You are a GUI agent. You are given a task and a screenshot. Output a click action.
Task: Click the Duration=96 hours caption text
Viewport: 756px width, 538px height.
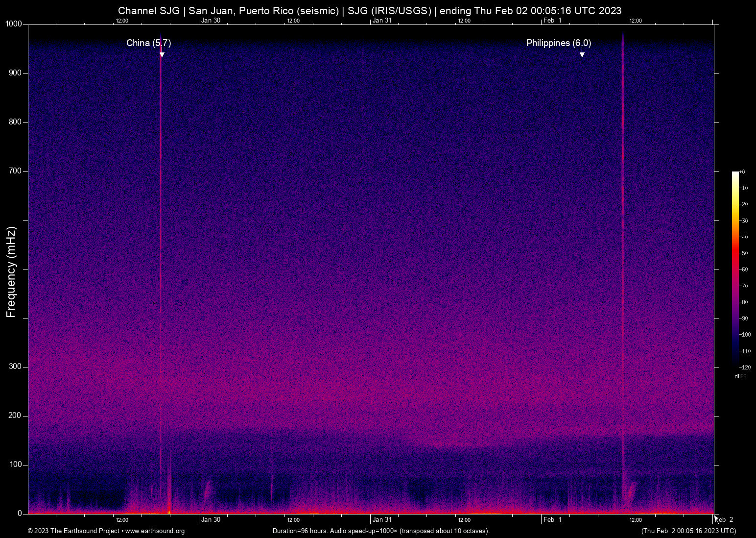pos(381,531)
